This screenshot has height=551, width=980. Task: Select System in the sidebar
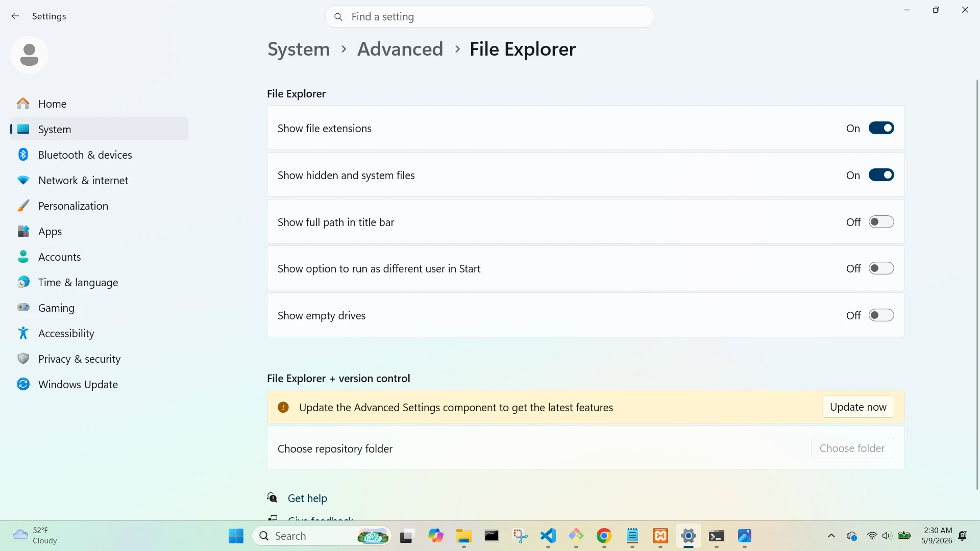99,129
